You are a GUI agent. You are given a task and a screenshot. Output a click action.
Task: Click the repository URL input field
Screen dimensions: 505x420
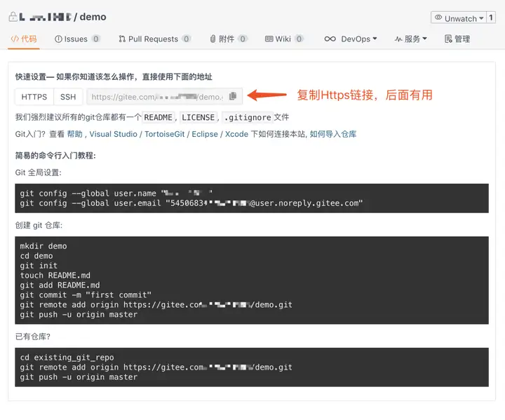[x=157, y=97]
